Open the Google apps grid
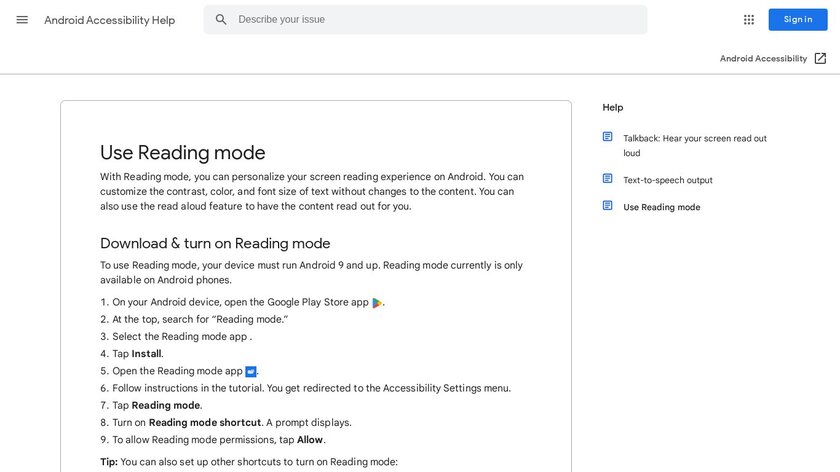Image resolution: width=840 pixels, height=472 pixels. click(x=749, y=20)
